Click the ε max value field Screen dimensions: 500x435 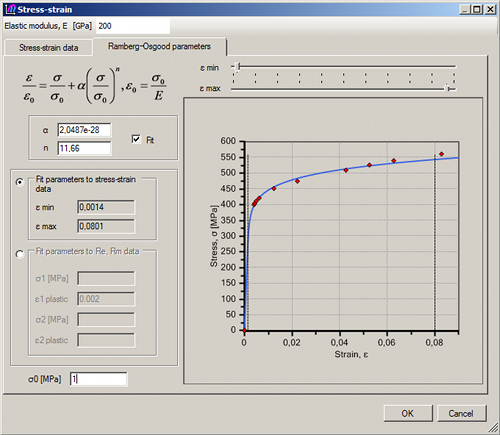(x=106, y=227)
